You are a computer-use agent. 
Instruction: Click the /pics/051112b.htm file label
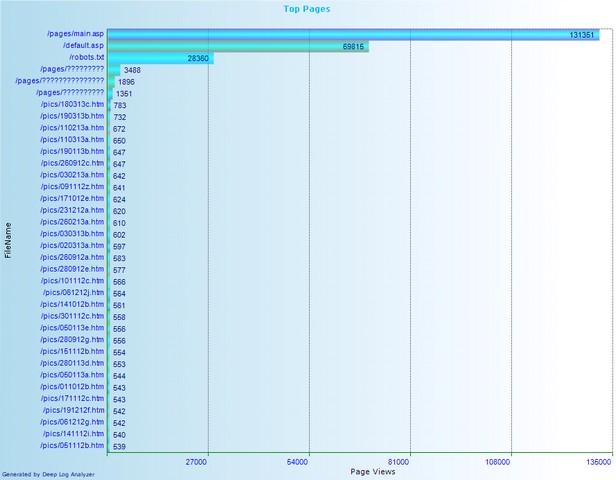(x=72, y=446)
